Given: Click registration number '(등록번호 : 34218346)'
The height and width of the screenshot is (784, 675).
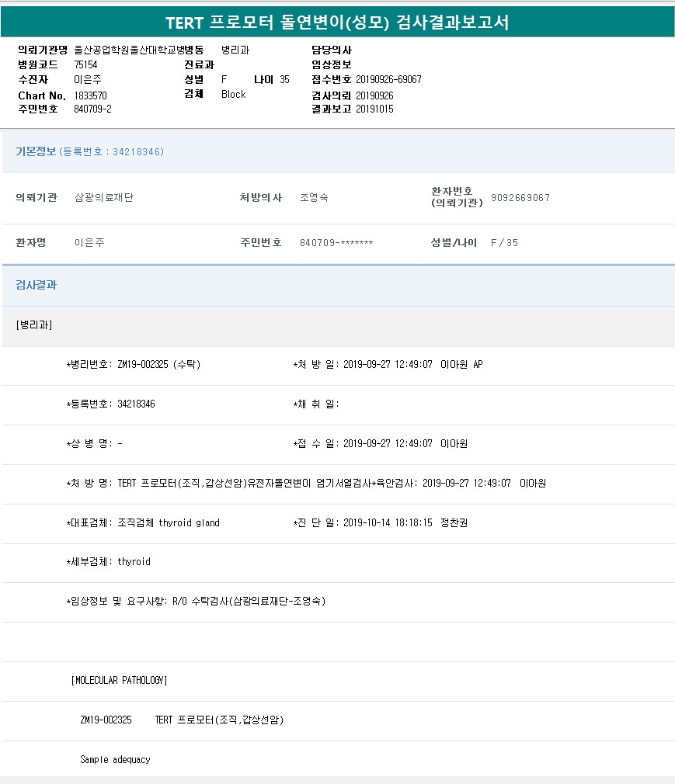Looking at the screenshot, I should pos(112,151).
